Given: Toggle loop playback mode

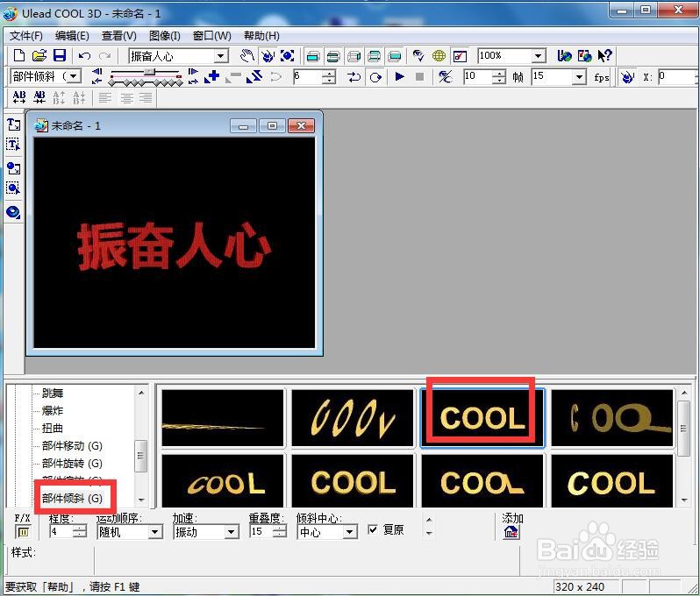Looking at the screenshot, I should pos(375,77).
